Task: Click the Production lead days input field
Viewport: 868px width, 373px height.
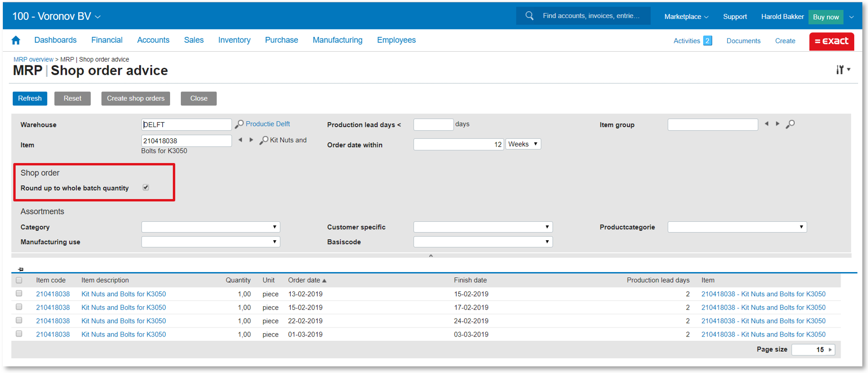Action: point(433,125)
